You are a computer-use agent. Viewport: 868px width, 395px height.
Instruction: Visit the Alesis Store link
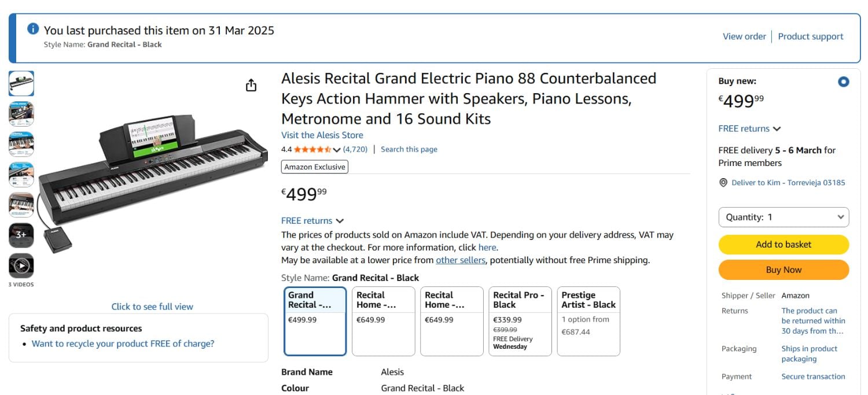click(322, 135)
